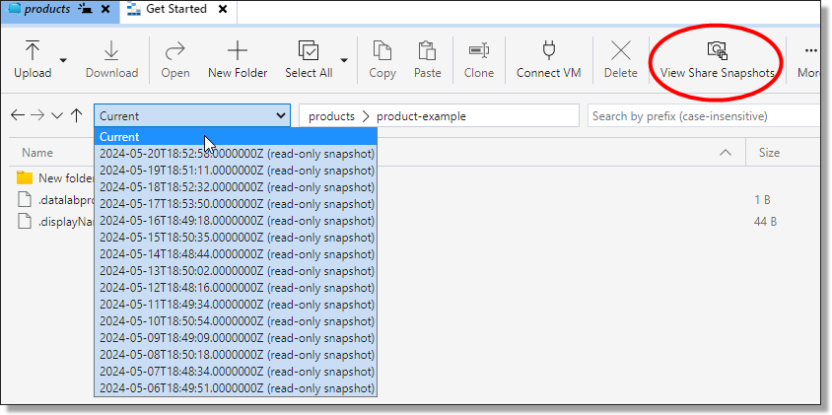Open recent locations down chevron
This screenshot has height=415, width=832.
pos(57,116)
